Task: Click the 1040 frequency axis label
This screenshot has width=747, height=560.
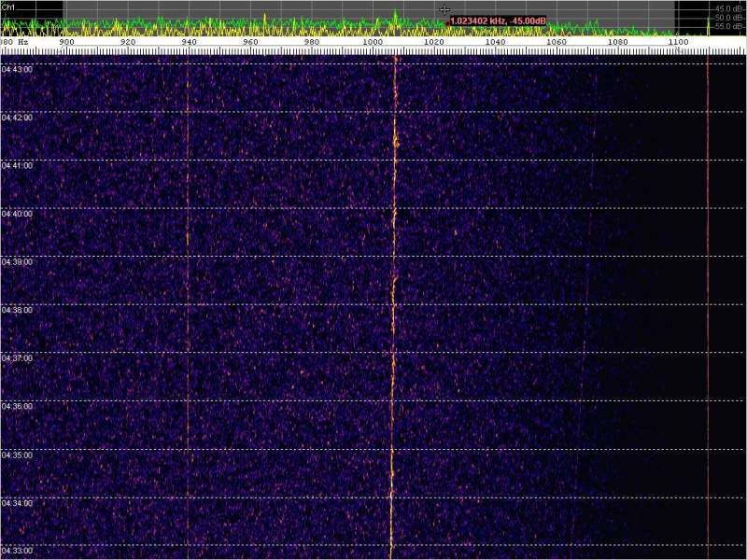Action: click(495, 42)
